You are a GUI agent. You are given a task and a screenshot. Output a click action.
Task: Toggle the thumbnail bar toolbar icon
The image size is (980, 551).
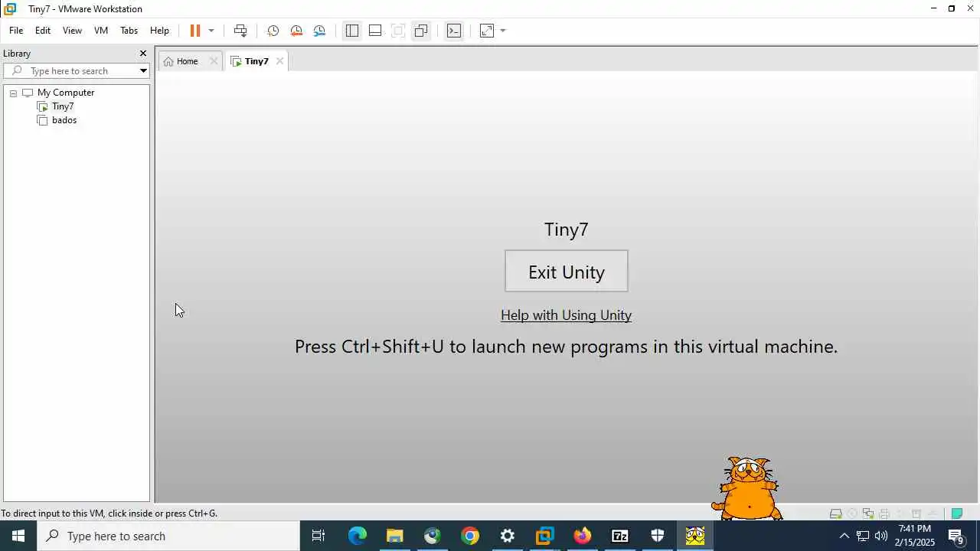tap(375, 31)
